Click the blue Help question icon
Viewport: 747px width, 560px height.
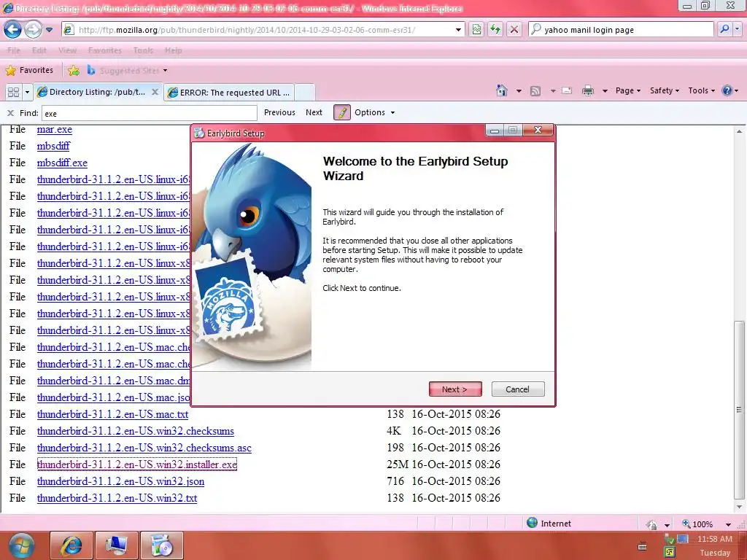click(x=727, y=90)
